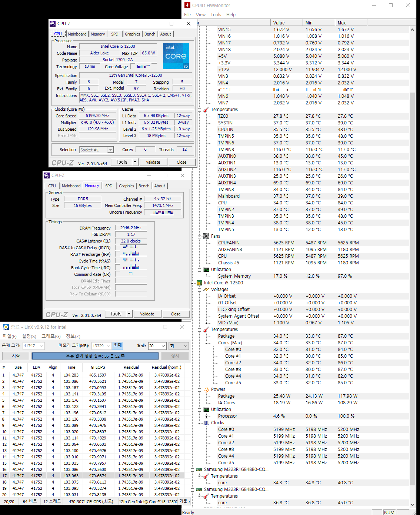
Task: Click the CPU-Z icon in the upper CPU-Z window
Action: pyautogui.click(x=53, y=23)
